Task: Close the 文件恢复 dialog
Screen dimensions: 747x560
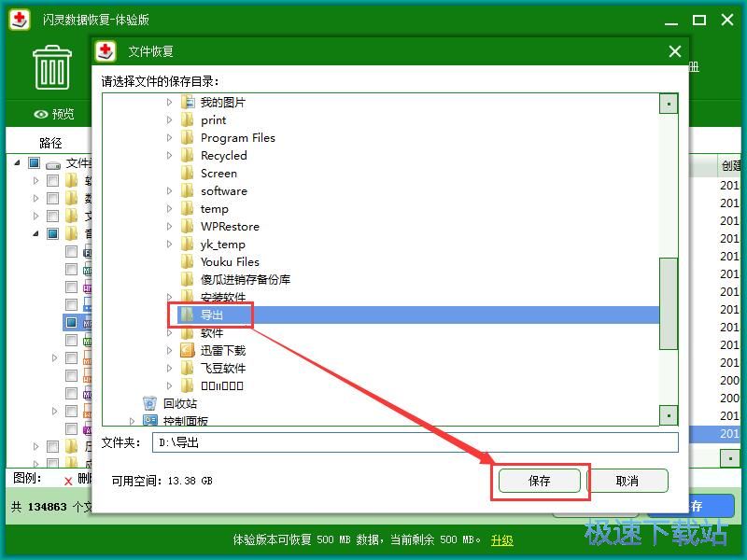Action: tap(674, 51)
